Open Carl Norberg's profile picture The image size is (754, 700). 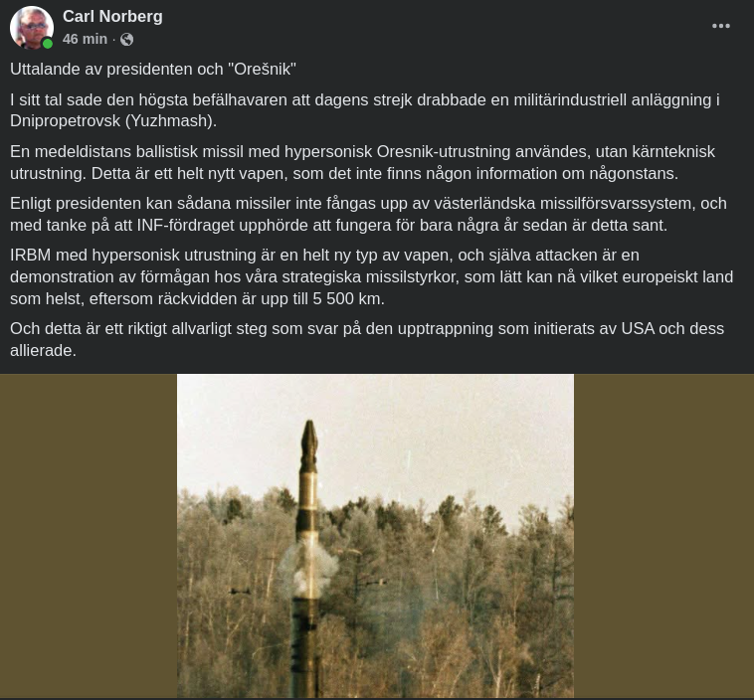[32, 28]
